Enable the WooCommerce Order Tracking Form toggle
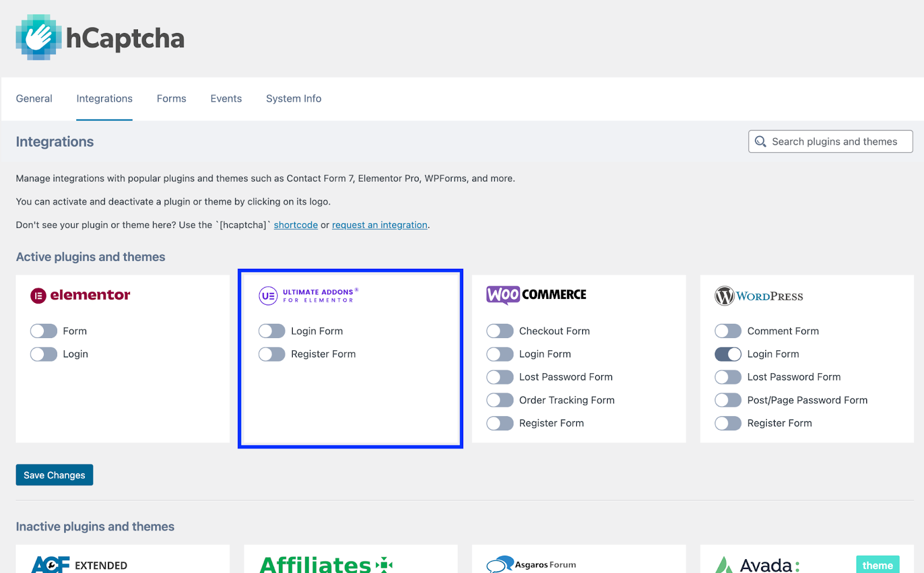 [x=500, y=400]
